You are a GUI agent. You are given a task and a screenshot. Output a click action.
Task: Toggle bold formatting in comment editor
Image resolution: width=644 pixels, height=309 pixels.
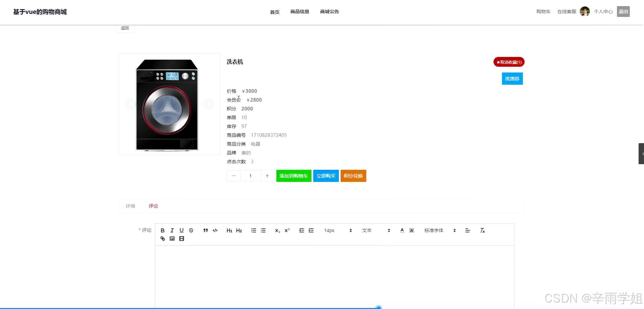(163, 230)
